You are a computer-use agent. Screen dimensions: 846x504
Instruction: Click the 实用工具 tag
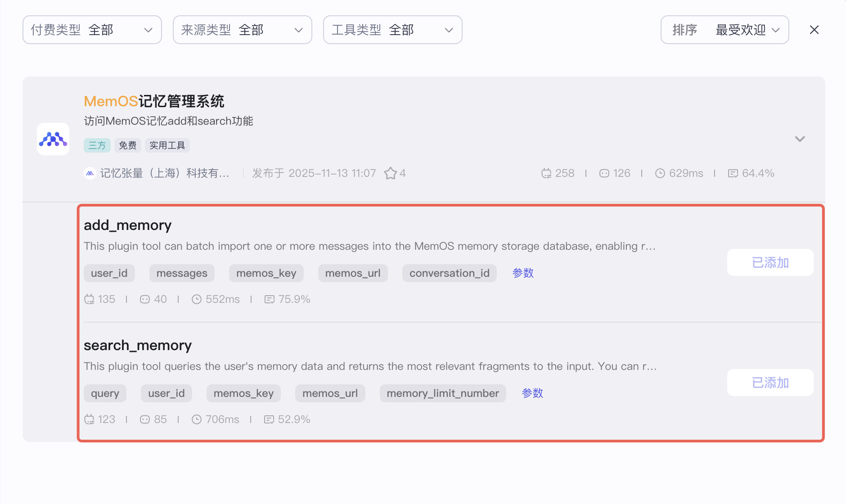167,145
